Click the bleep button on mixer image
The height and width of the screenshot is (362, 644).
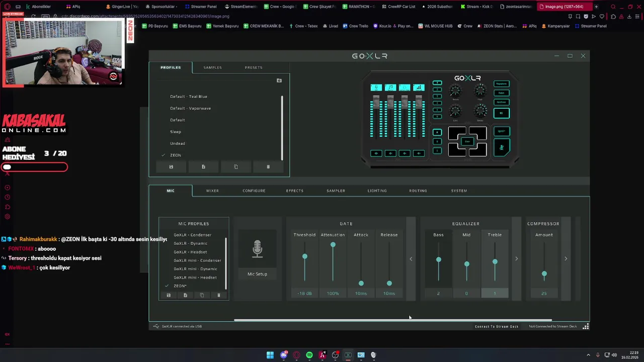coord(502,131)
